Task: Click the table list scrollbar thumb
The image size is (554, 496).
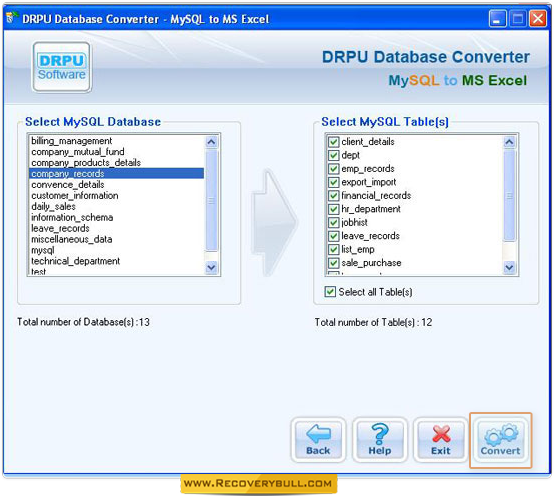Action: tap(509, 195)
